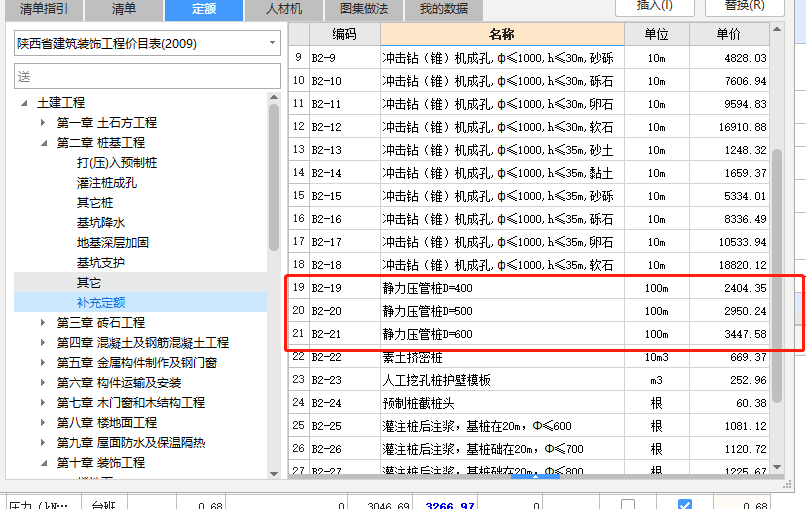
Task: Click the 单位 column header
Action: pyautogui.click(x=657, y=34)
